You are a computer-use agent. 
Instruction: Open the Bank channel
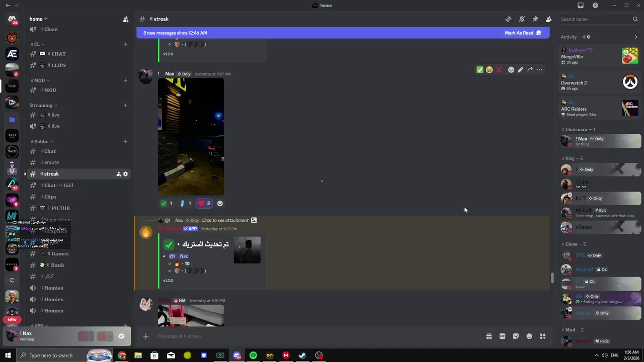coord(79,265)
